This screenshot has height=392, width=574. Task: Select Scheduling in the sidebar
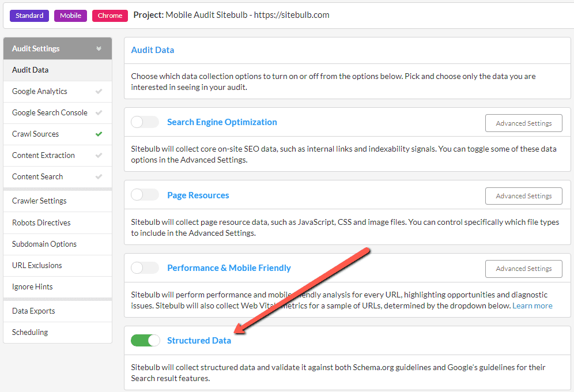[x=58, y=332]
